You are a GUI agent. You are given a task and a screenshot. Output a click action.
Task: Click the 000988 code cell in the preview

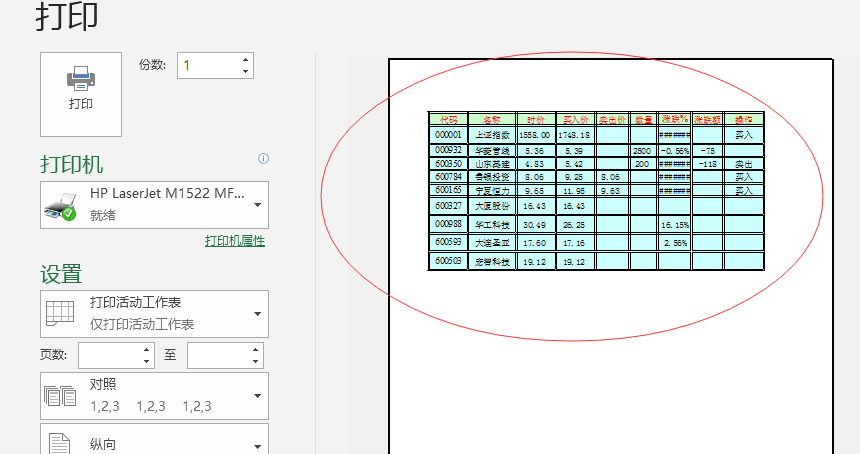pyautogui.click(x=448, y=224)
